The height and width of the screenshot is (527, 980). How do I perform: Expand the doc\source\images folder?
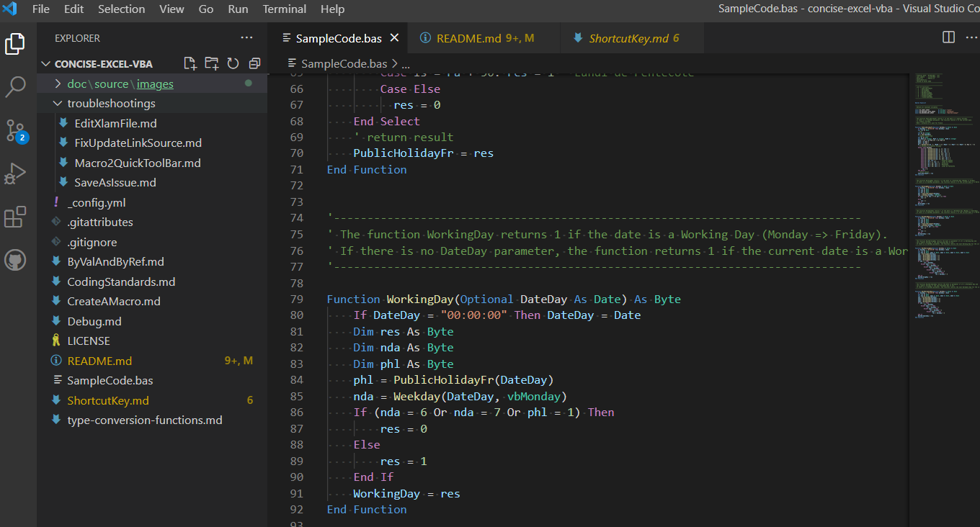point(152,84)
